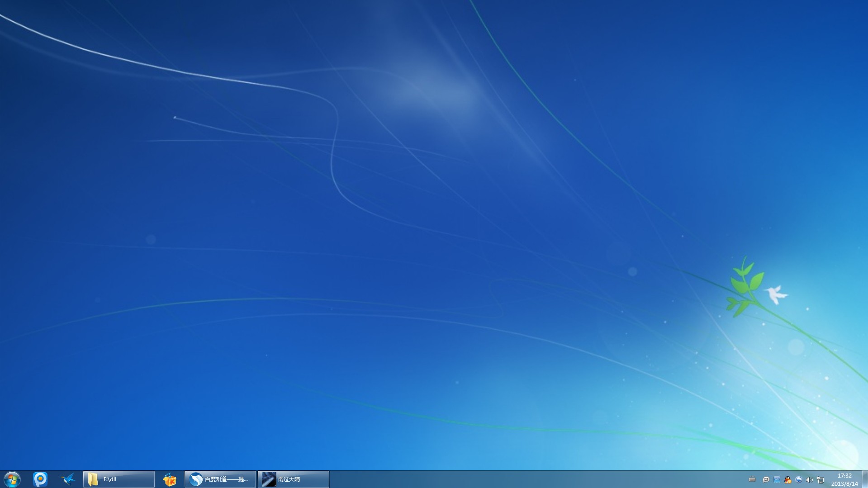Toggle the QQ penguin online status
The height and width of the screenshot is (488, 868).
tap(788, 479)
